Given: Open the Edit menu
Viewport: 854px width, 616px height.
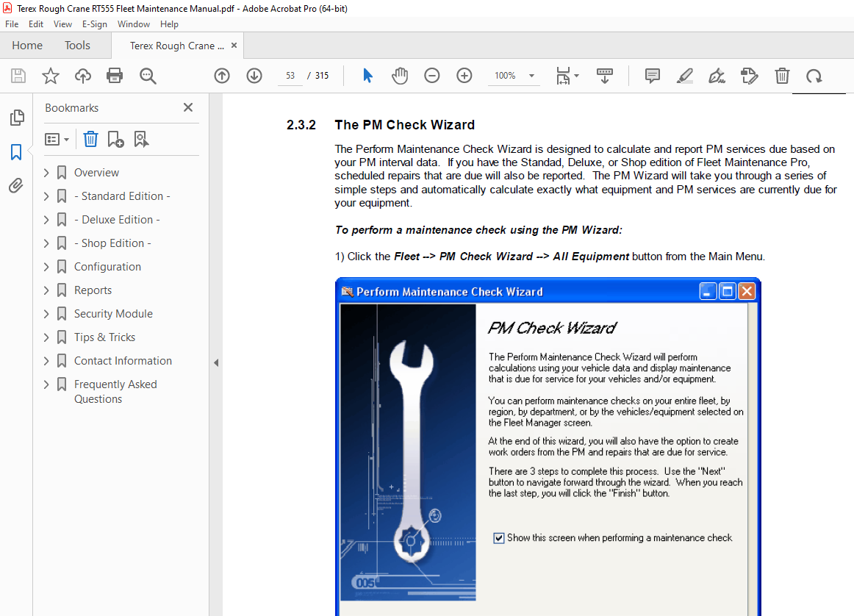Looking at the screenshot, I should pos(36,24).
